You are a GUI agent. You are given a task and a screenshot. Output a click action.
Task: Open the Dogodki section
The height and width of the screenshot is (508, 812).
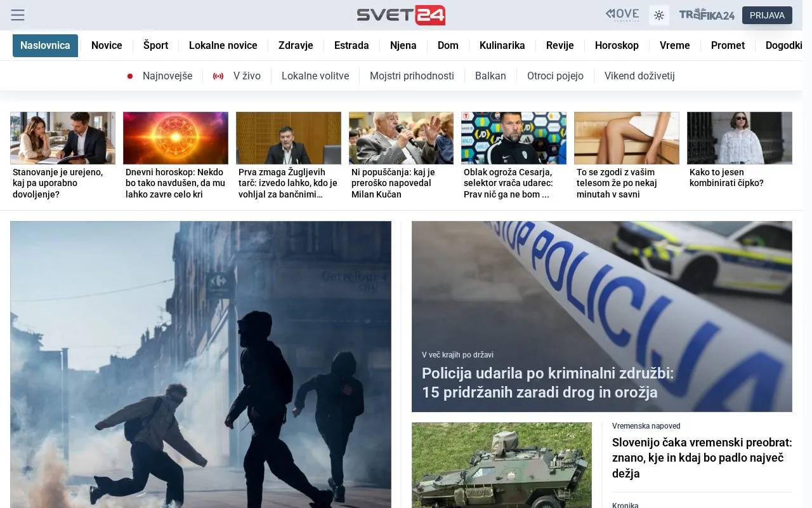click(x=784, y=46)
